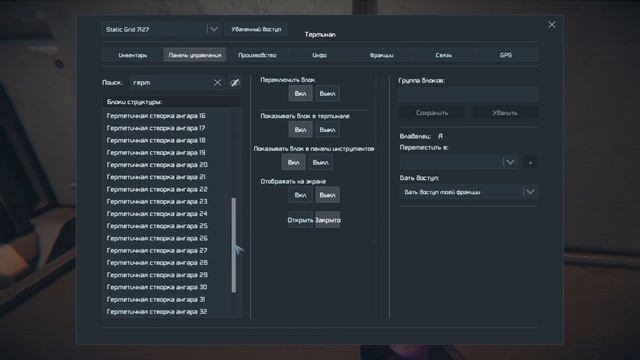Select Герметичная створка ангара 32

point(165,312)
